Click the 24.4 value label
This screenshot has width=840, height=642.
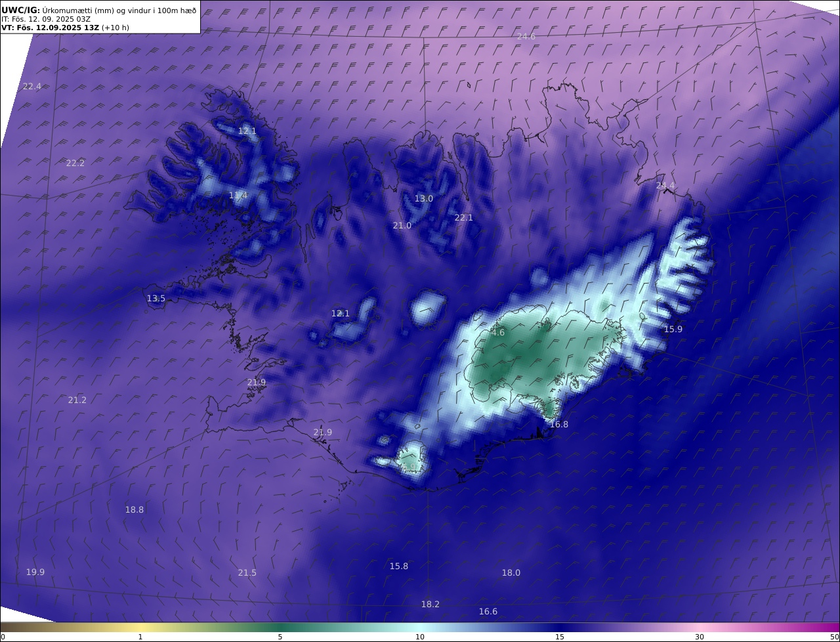[665, 186]
